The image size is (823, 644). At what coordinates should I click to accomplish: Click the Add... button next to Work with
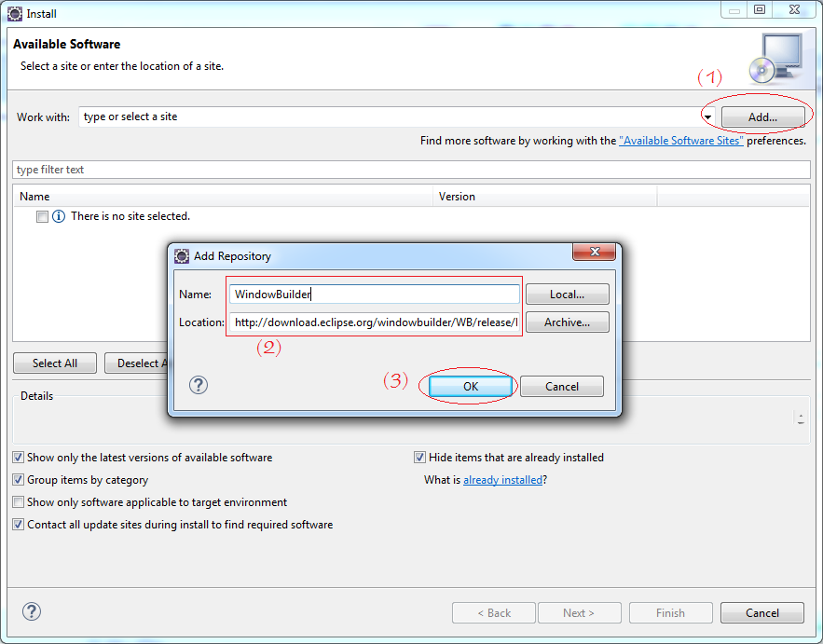coord(762,117)
